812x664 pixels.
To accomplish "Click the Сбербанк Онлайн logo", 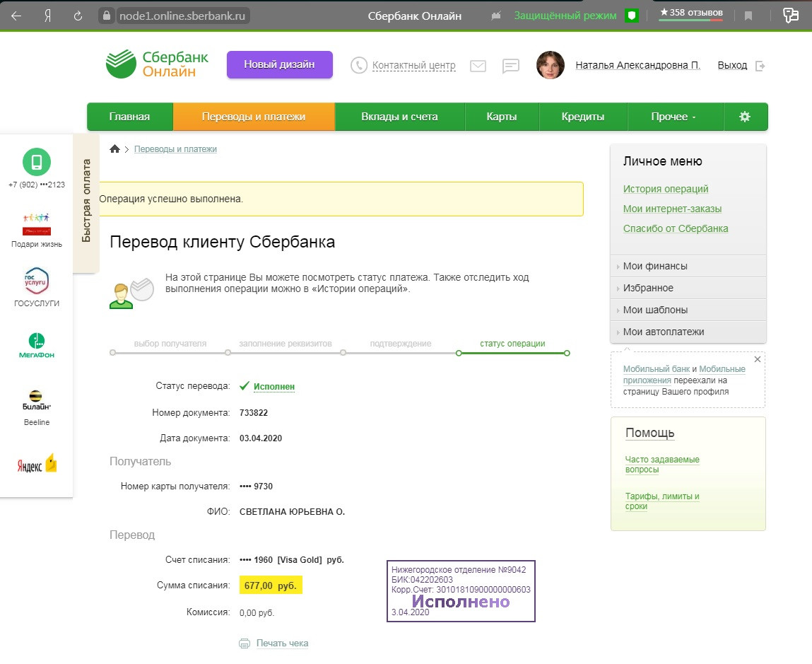I will click(x=157, y=64).
